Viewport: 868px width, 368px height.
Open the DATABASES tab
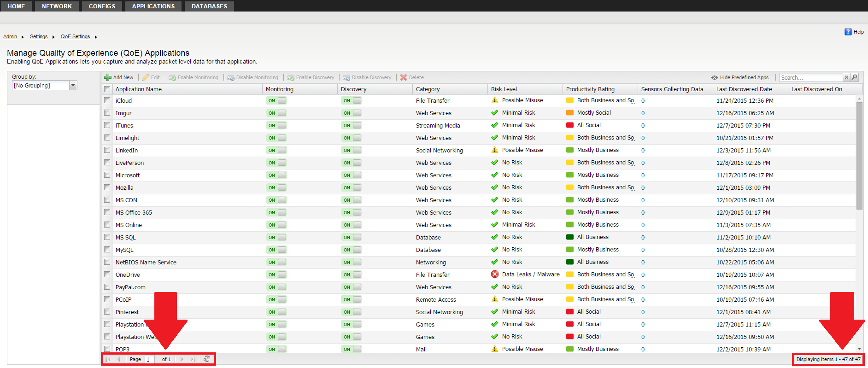(210, 6)
